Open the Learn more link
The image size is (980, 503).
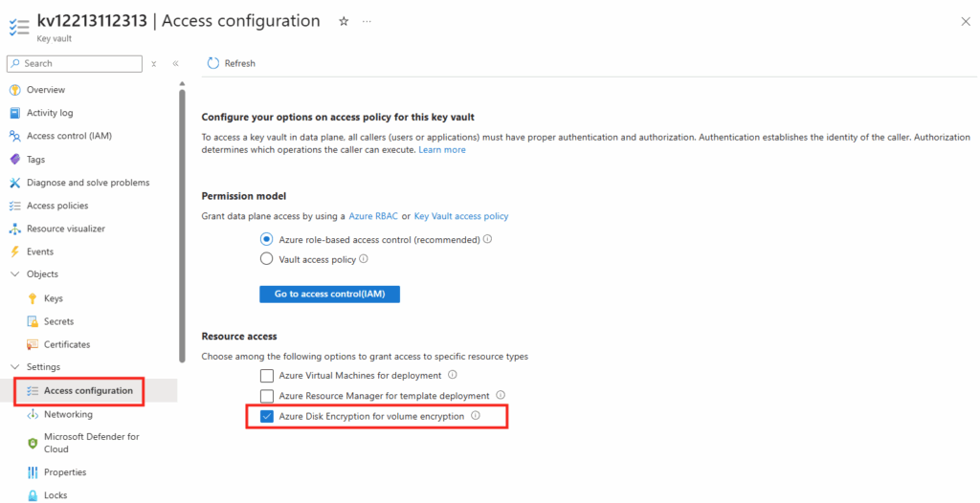coord(442,150)
